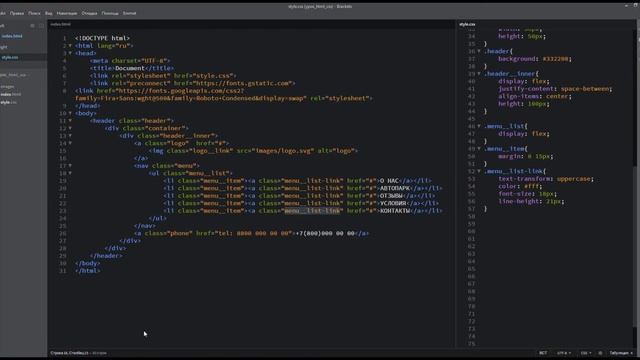Click the linting status icon in status bar

click(600, 353)
